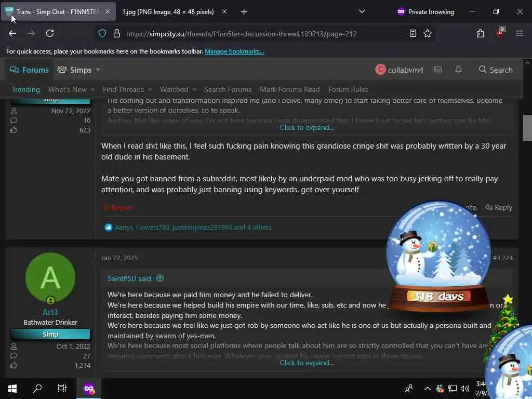Expand the SaintPSU quote via Click to expand

tap(307, 363)
